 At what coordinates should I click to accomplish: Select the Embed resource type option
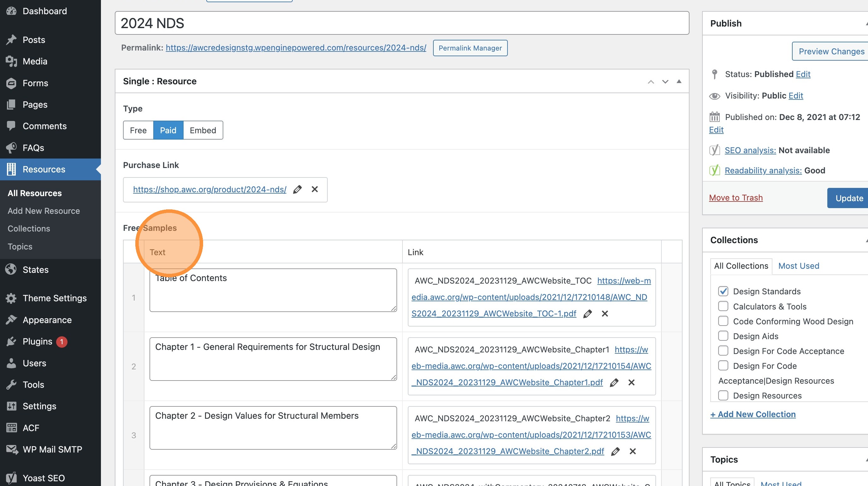(203, 130)
